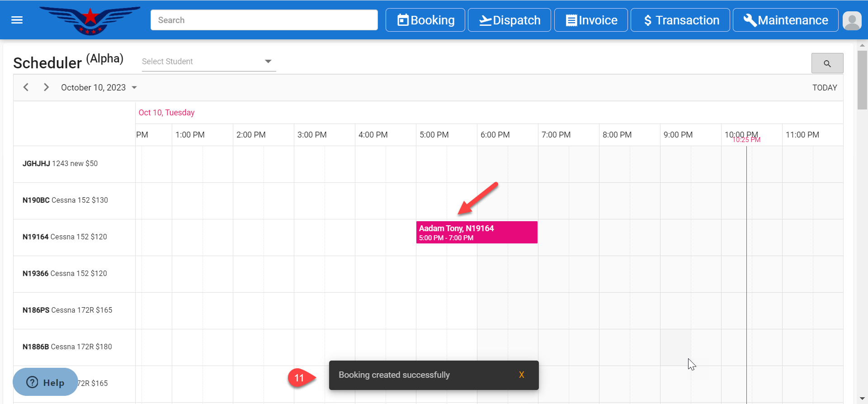
Task: Jump to today with TODAY button
Action: [824, 88]
